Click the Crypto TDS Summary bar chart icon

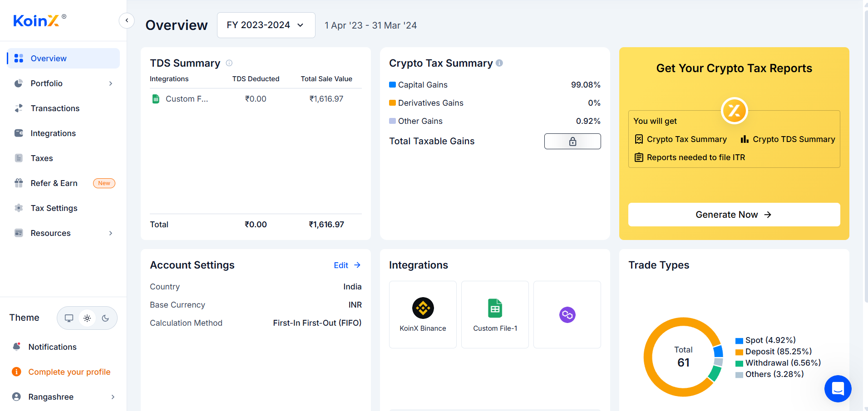[x=745, y=139]
